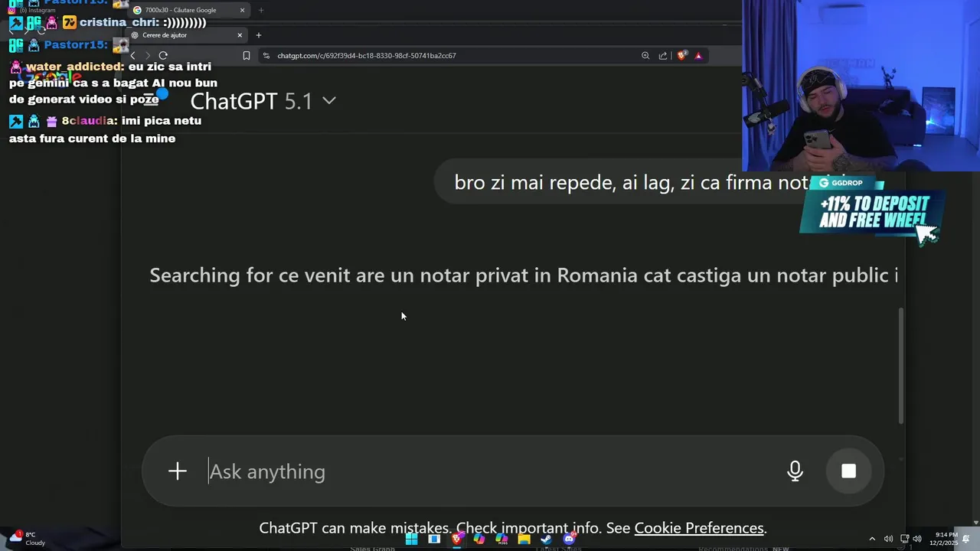980x551 pixels.
Task: Share this page using the share icon
Action: tap(663, 55)
